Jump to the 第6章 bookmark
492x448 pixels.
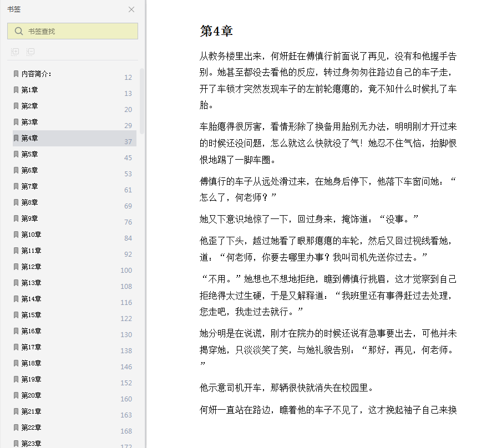pyautogui.click(x=74, y=170)
